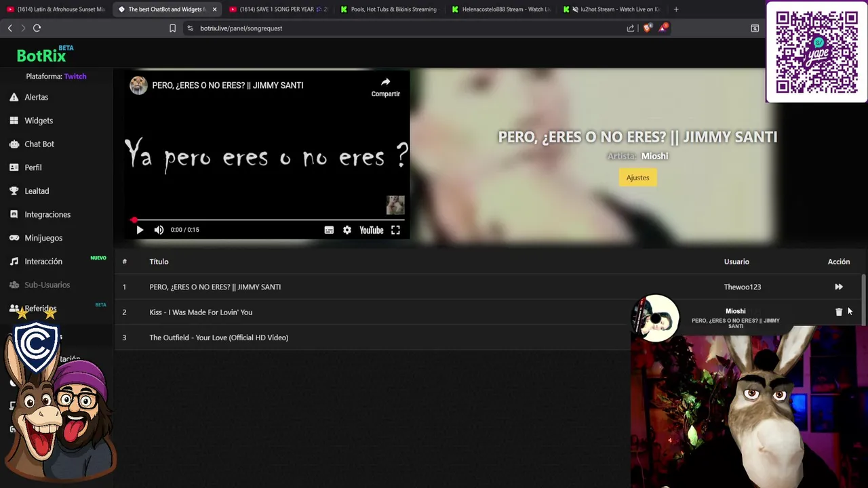Viewport: 868px width, 488px height.
Task: Click the Minijuegos gamepad icon
Action: [x=14, y=238]
